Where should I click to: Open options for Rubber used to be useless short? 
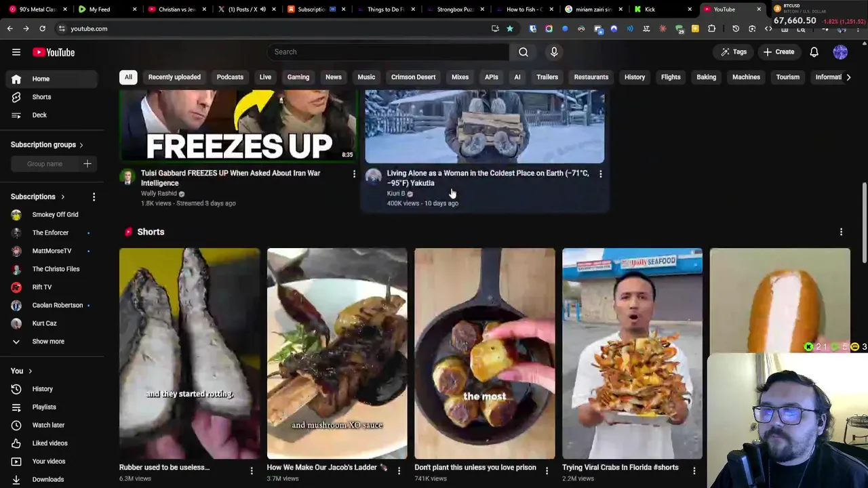point(252,470)
